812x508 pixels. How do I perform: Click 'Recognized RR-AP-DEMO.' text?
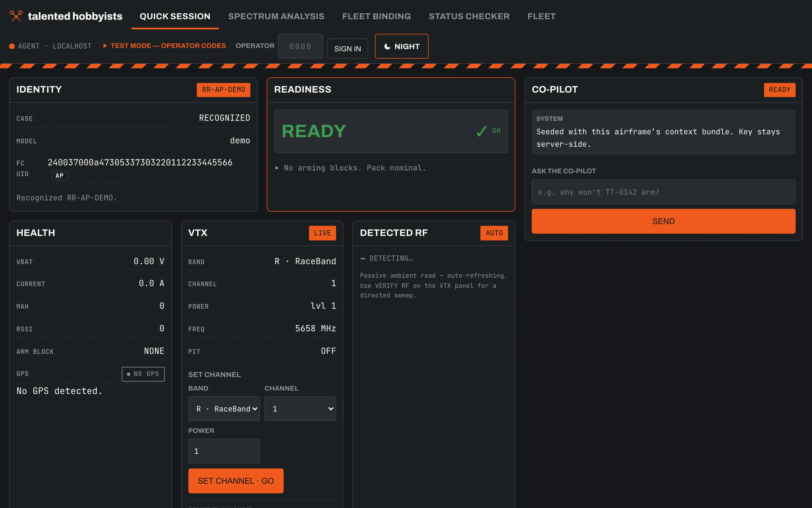[67, 198]
